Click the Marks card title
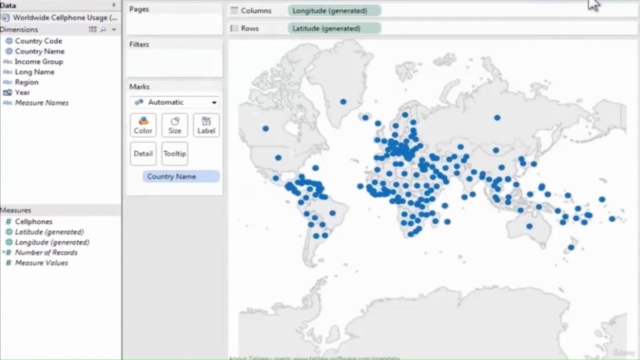 (x=140, y=87)
